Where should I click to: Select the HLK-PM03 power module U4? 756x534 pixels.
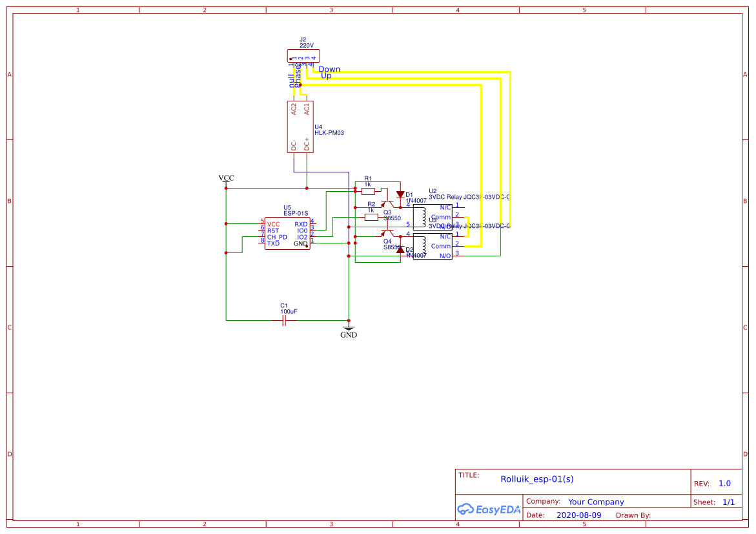(300, 126)
